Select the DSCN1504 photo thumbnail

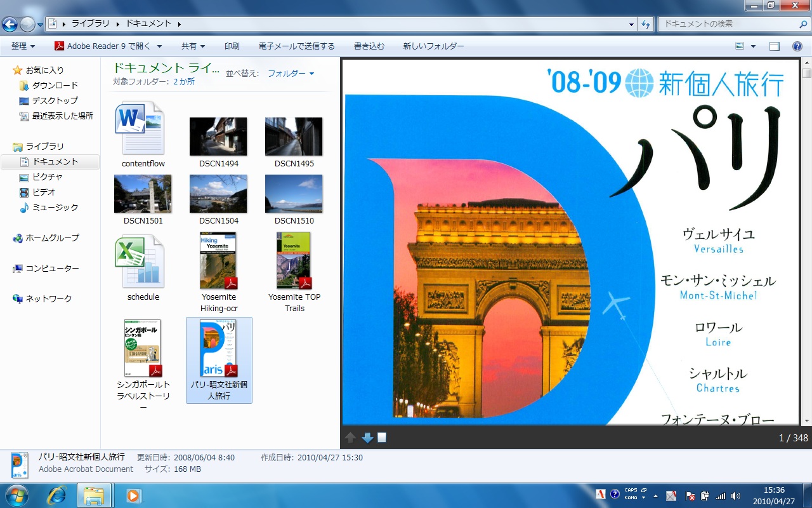[218, 194]
